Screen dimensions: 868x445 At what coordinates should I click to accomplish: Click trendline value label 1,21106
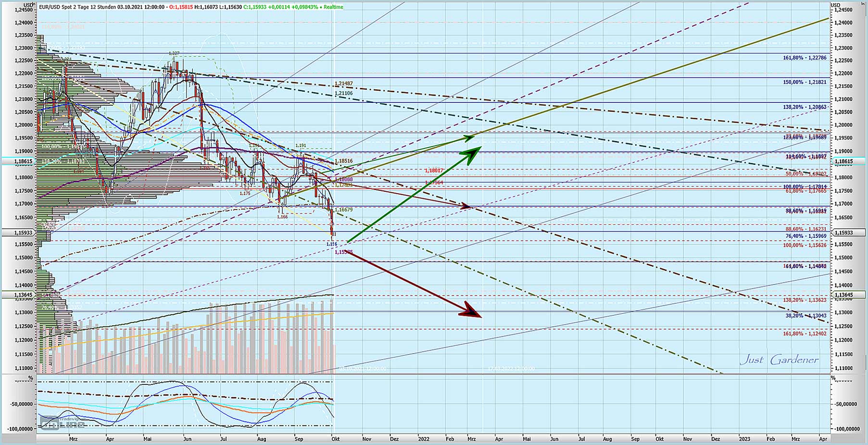(344, 93)
